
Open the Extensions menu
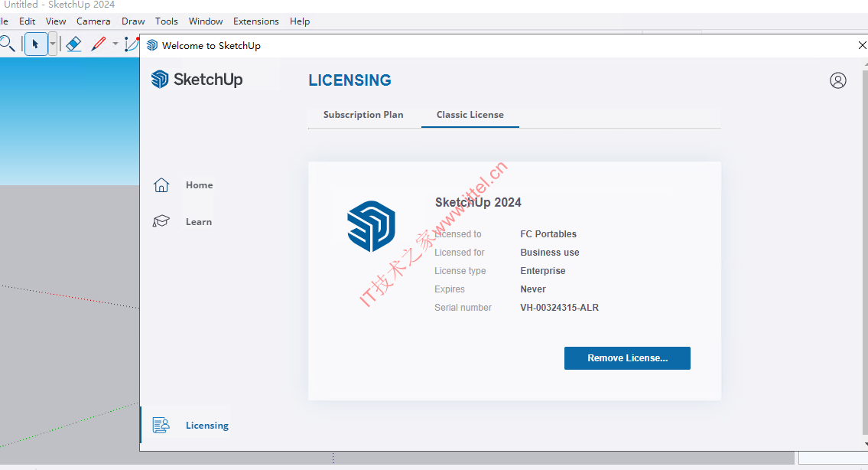256,21
